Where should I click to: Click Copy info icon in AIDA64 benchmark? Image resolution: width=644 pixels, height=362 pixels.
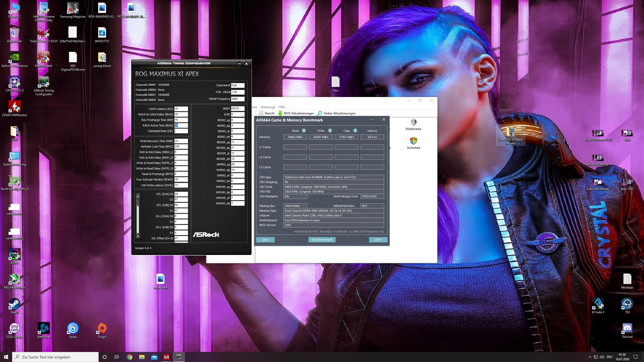click(355, 130)
